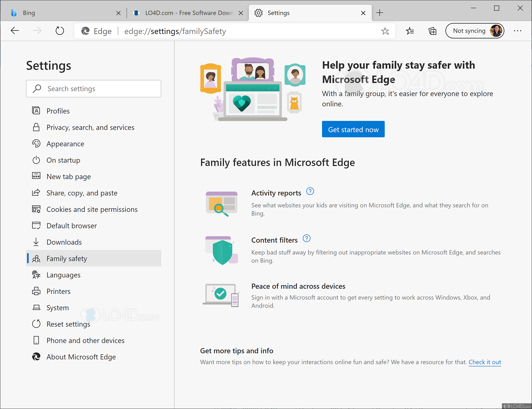Viewport: 532px width, 409px height.
Task: Open About Microsoft Edge
Action: (x=81, y=357)
